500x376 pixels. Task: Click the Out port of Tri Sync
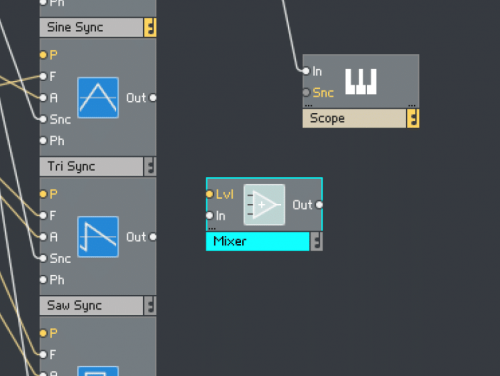click(x=153, y=98)
